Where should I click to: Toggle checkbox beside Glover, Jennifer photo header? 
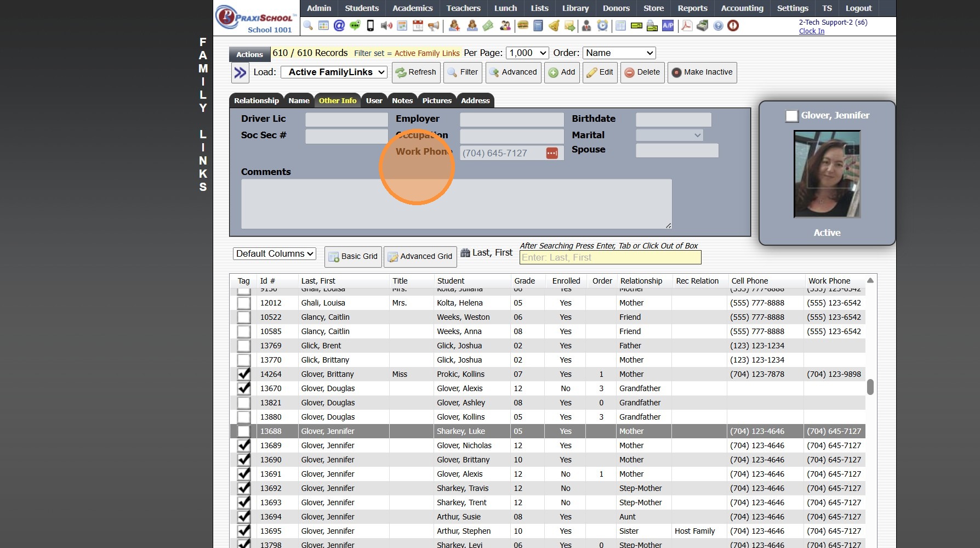point(791,116)
